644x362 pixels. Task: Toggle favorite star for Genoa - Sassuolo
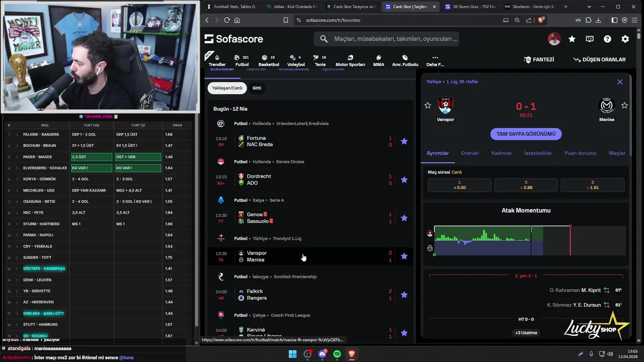pos(404,218)
